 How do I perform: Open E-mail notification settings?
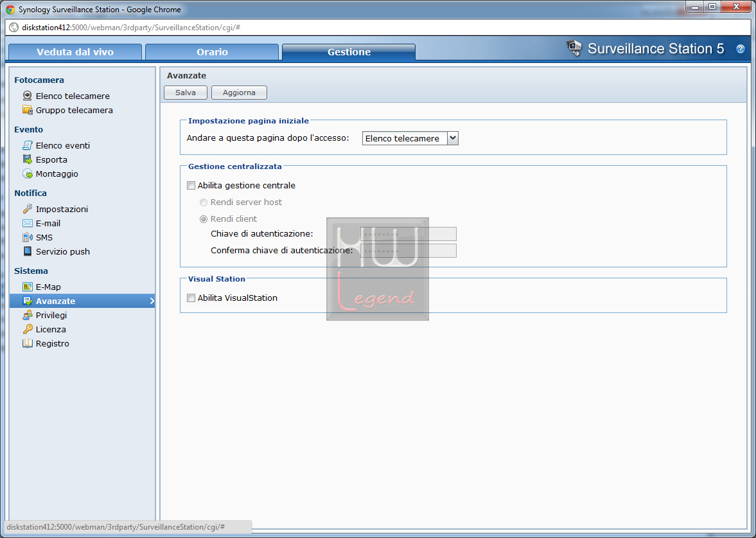pyautogui.click(x=48, y=224)
